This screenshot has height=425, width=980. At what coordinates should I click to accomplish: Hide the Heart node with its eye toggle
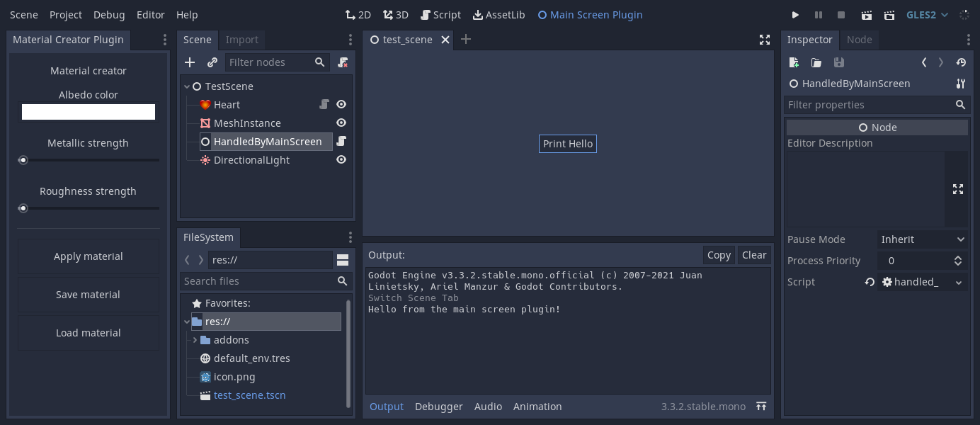pyautogui.click(x=341, y=104)
